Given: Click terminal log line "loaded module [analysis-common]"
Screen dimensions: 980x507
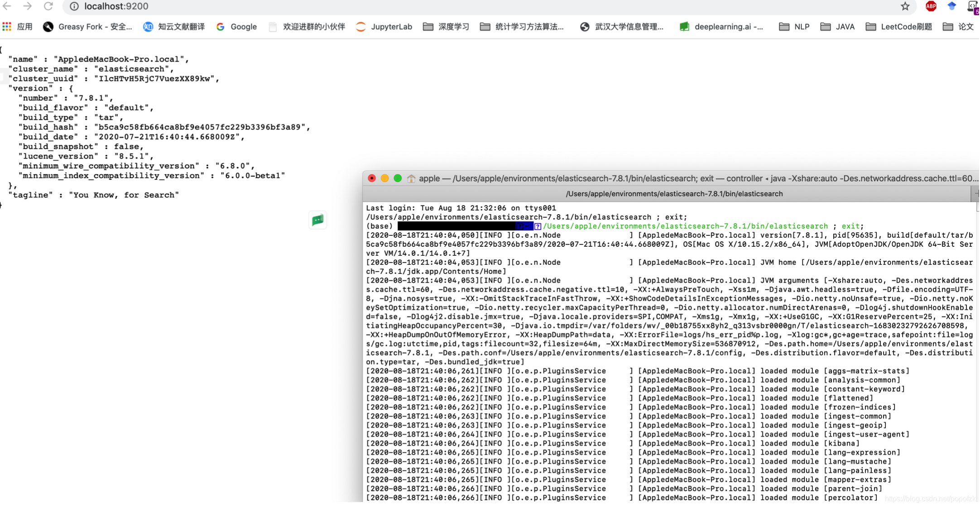Looking at the screenshot, I should 633,380.
